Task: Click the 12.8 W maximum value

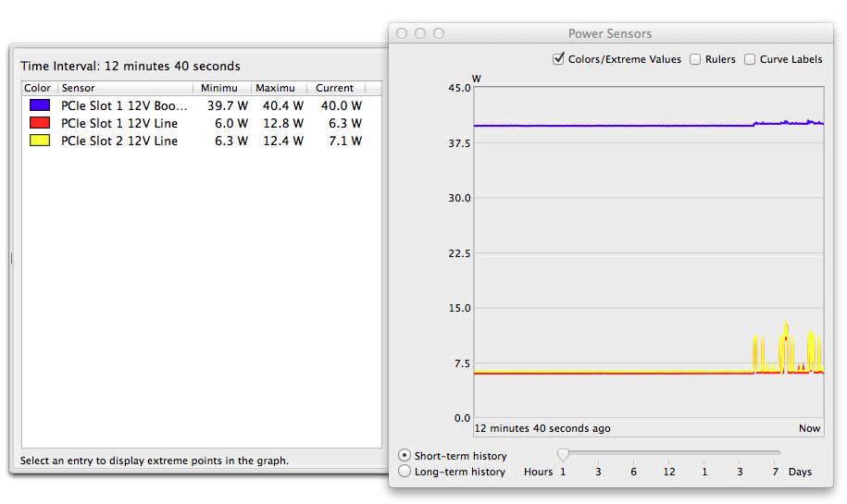Action: pyautogui.click(x=283, y=124)
